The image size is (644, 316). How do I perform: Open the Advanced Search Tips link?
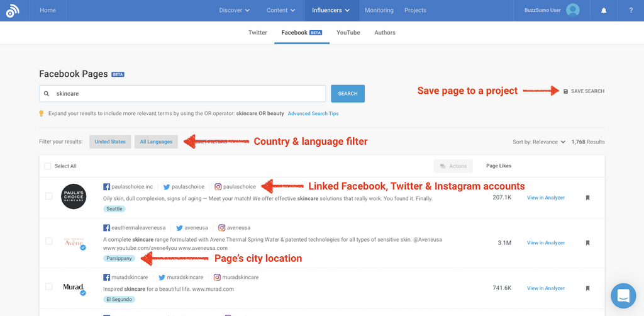tap(313, 114)
